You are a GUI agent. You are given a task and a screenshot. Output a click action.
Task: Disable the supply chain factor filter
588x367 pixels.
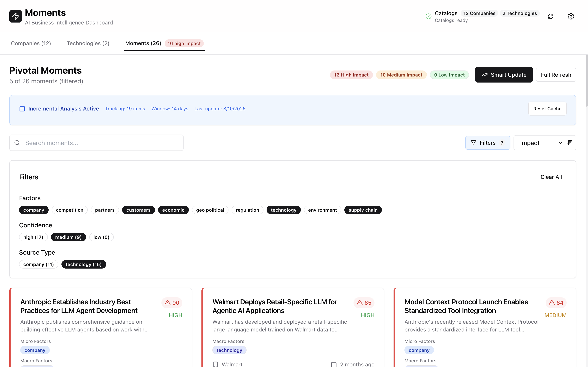[x=363, y=210]
